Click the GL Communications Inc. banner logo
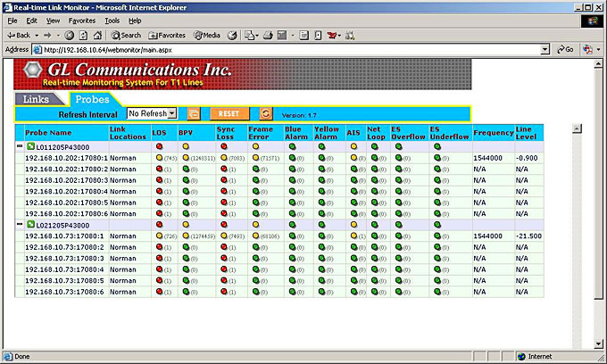The image size is (607, 364). point(32,70)
